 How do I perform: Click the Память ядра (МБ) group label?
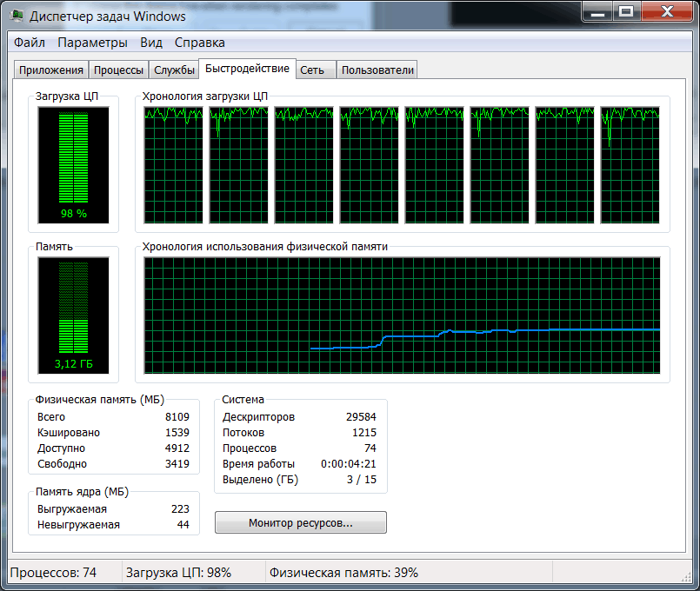coord(82,492)
